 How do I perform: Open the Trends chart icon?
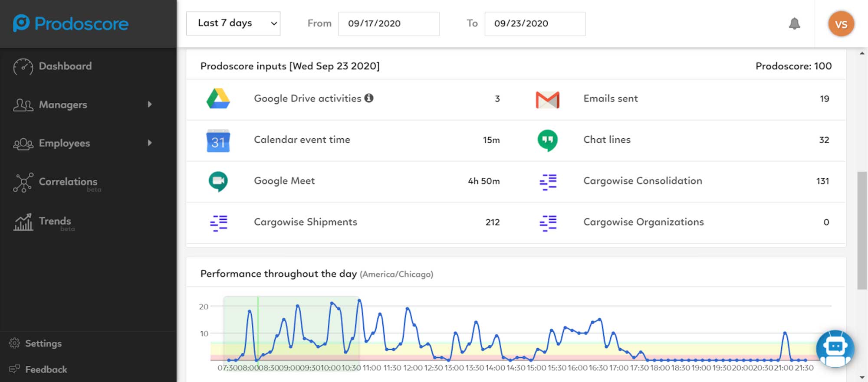click(x=23, y=222)
